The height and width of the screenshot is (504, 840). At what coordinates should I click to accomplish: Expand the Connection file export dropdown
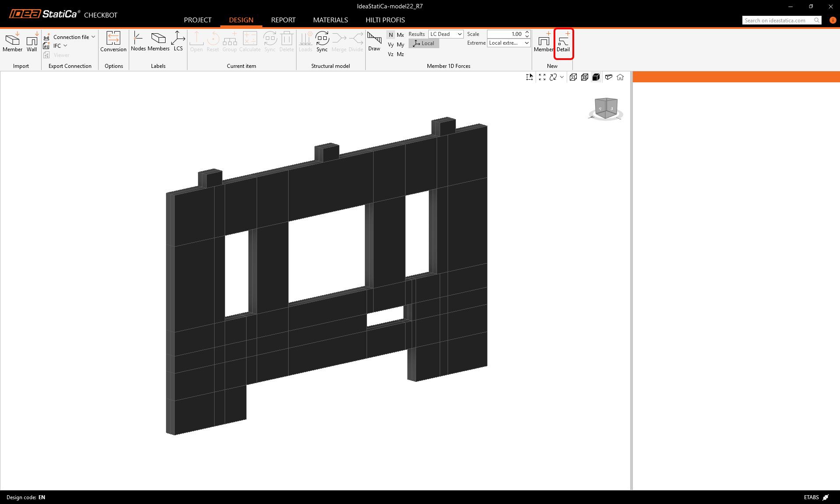click(93, 37)
